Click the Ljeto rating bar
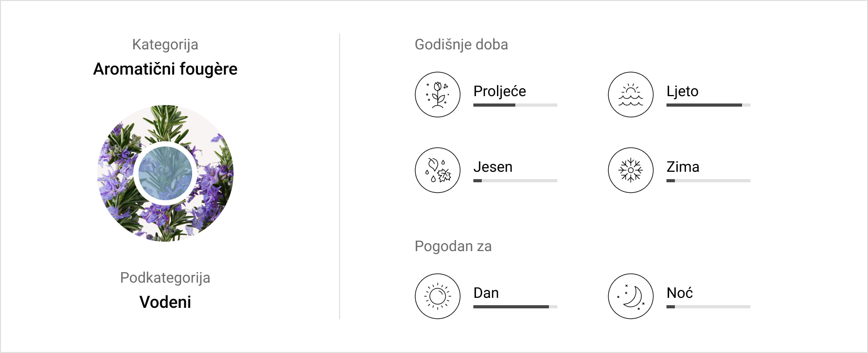 (708, 105)
